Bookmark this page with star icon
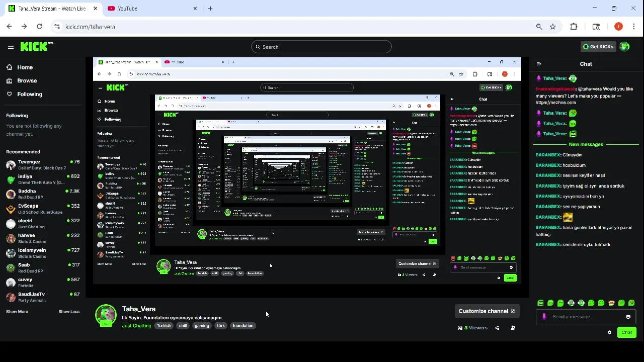 click(x=553, y=27)
